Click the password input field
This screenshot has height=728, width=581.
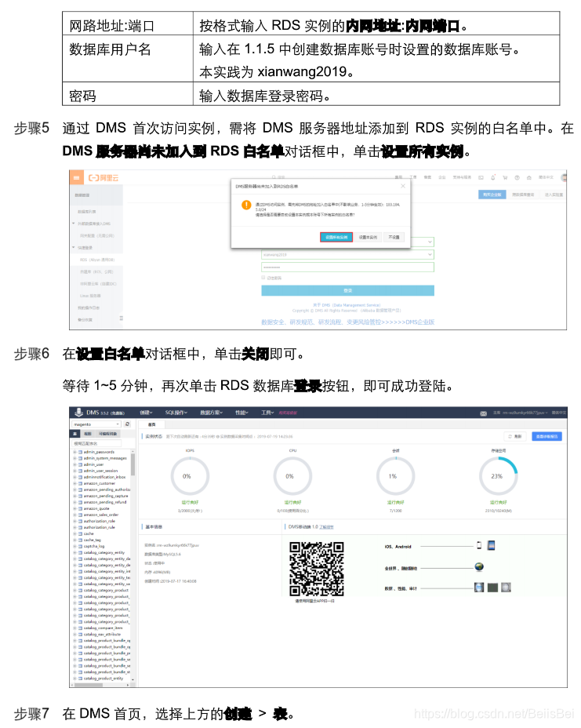[x=347, y=267]
